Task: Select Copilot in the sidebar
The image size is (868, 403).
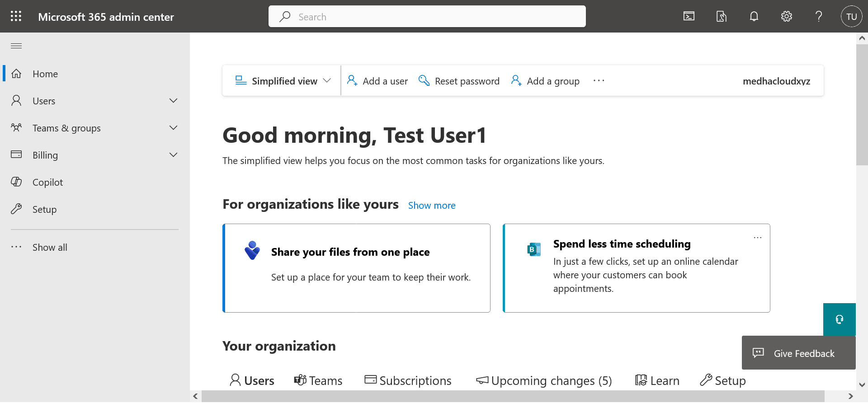Action: click(47, 182)
